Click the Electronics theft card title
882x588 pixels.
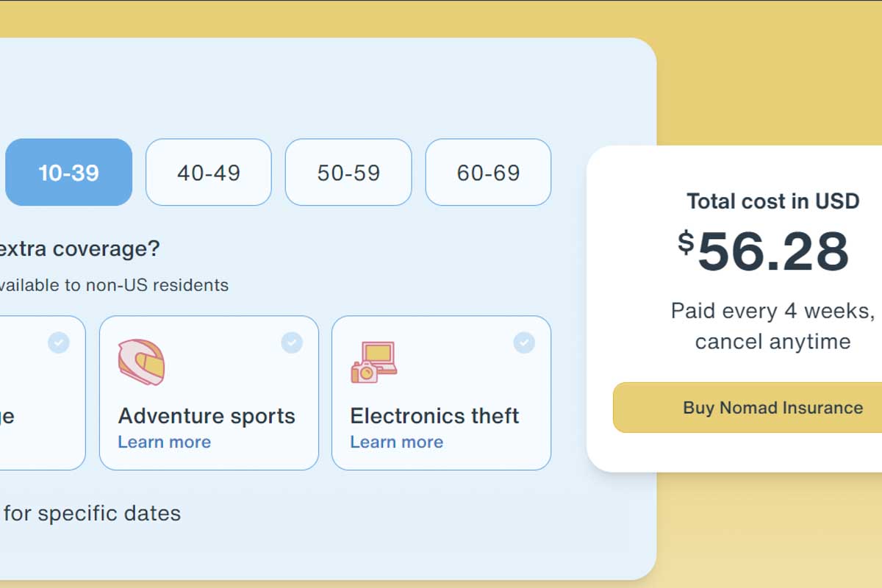click(x=434, y=416)
